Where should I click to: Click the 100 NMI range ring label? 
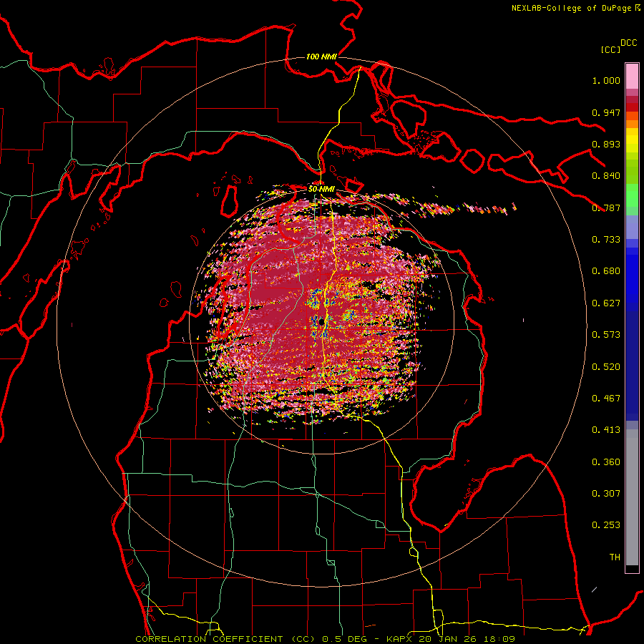(x=321, y=57)
